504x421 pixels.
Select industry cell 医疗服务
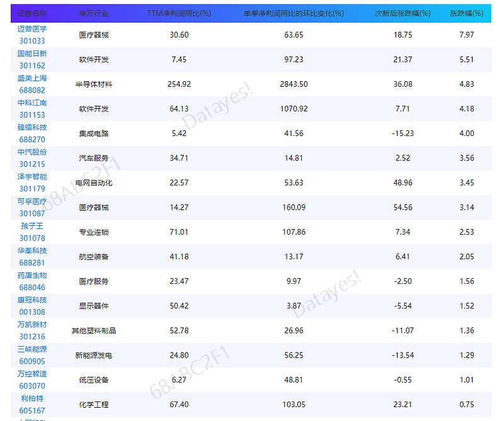point(93,281)
